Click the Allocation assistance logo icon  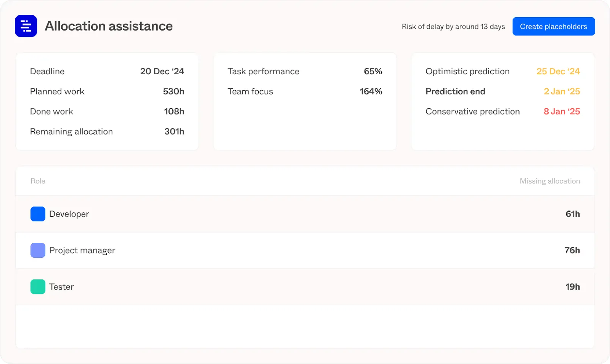click(26, 26)
